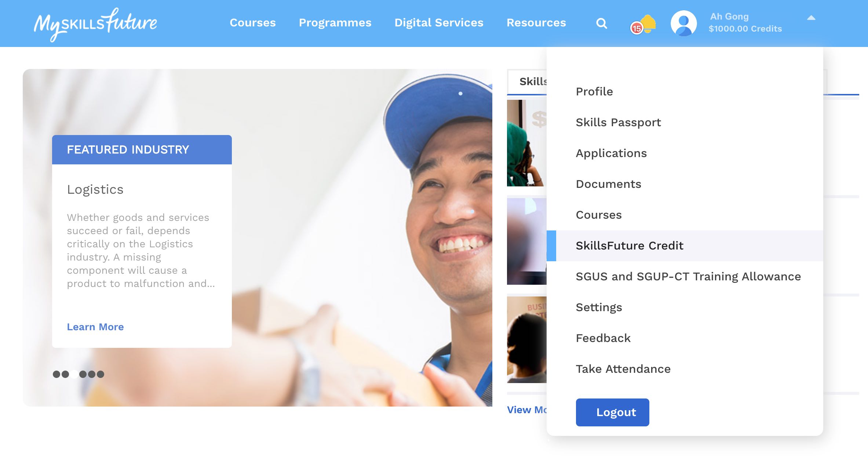Click the Courses navigation menu item
The width and height of the screenshot is (868, 466).
253,23
